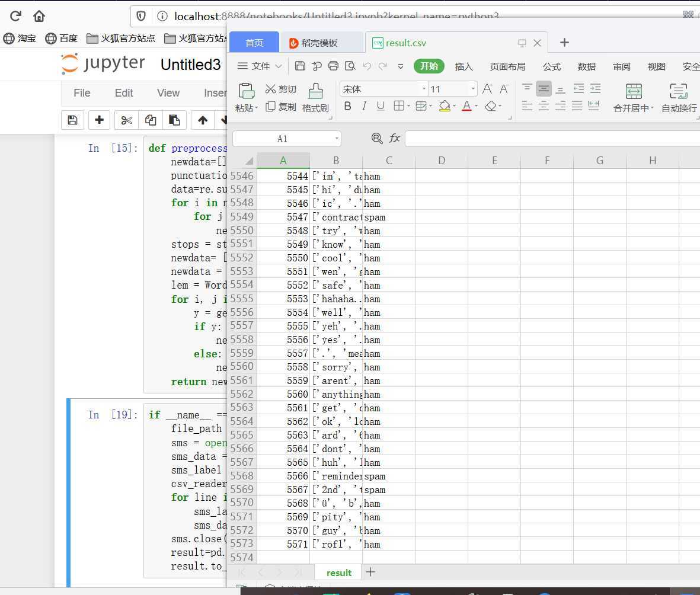This screenshot has height=595, width=700.
Task: Apply red font color
Action: (466, 106)
